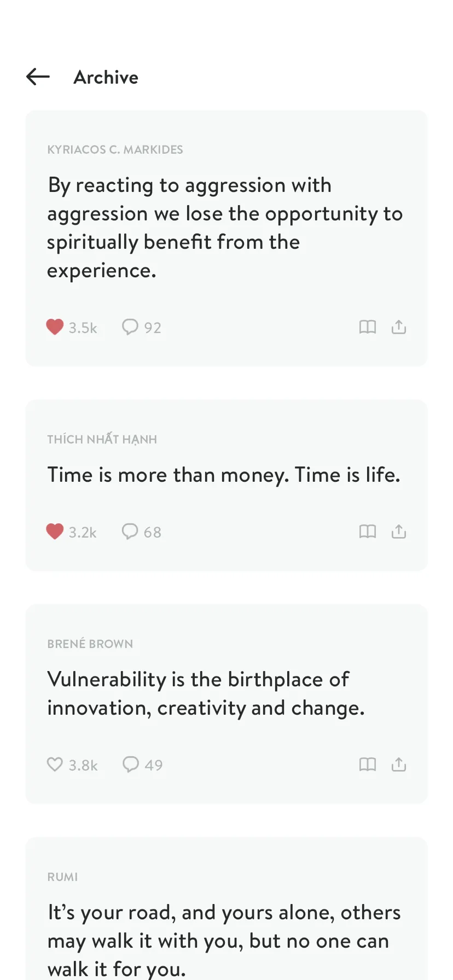
Task: Open the book icon on the Brené Brown quote
Action: [368, 764]
